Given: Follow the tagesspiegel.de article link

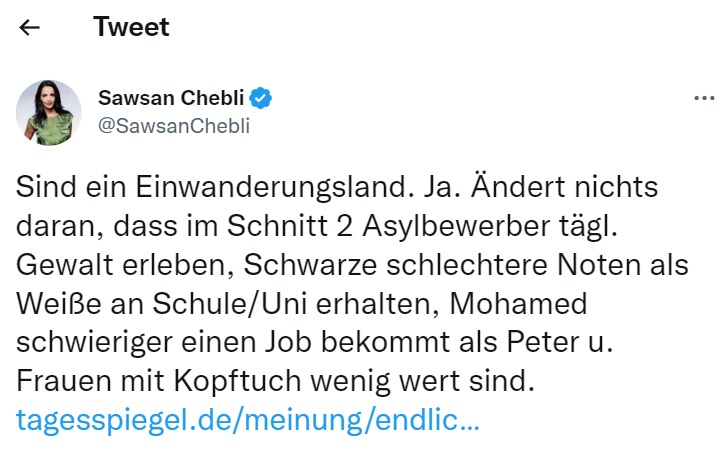Looking at the screenshot, I should click(x=248, y=419).
